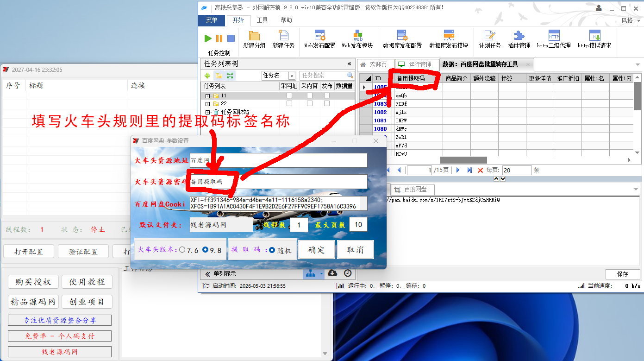The height and width of the screenshot is (361, 644).
Task: Tick the 发布 checkbox for task 11
Action: coord(327,95)
